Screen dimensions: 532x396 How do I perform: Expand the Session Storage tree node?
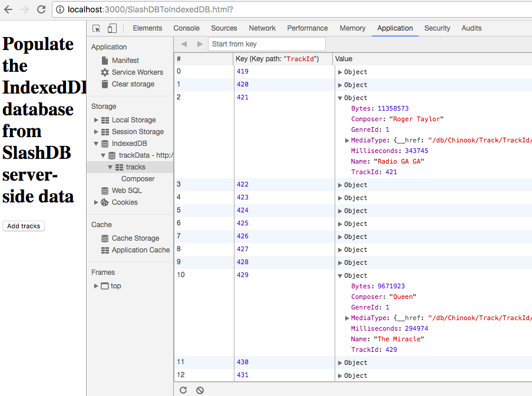pyautogui.click(x=96, y=132)
